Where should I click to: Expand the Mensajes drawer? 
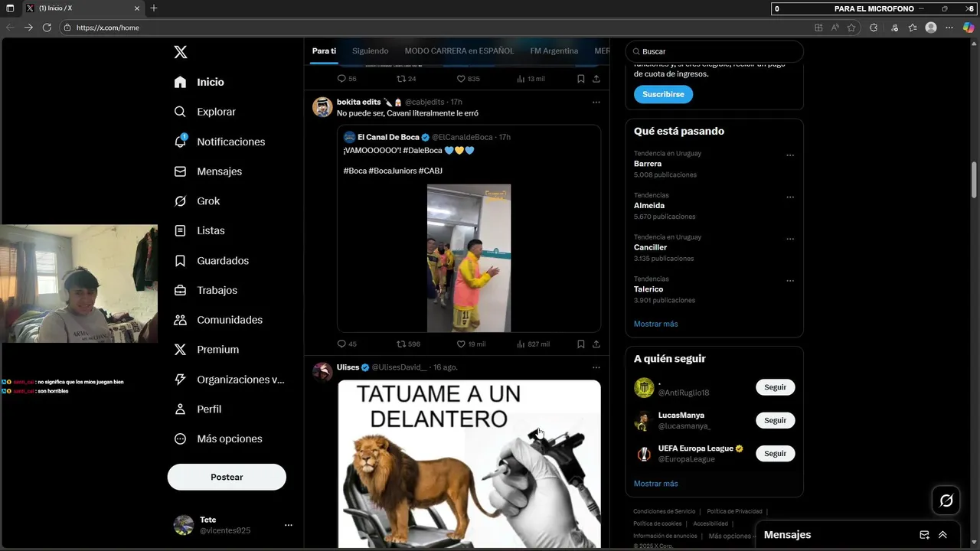(942, 535)
